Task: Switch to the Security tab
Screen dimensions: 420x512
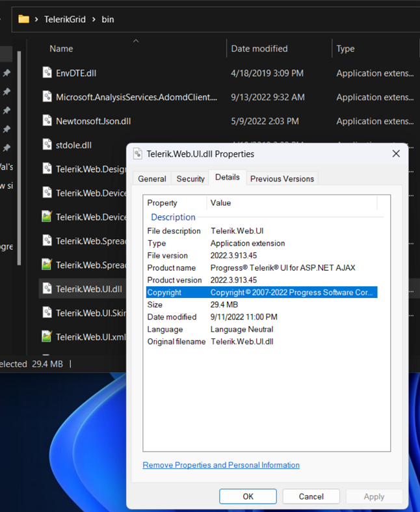Action: click(190, 179)
